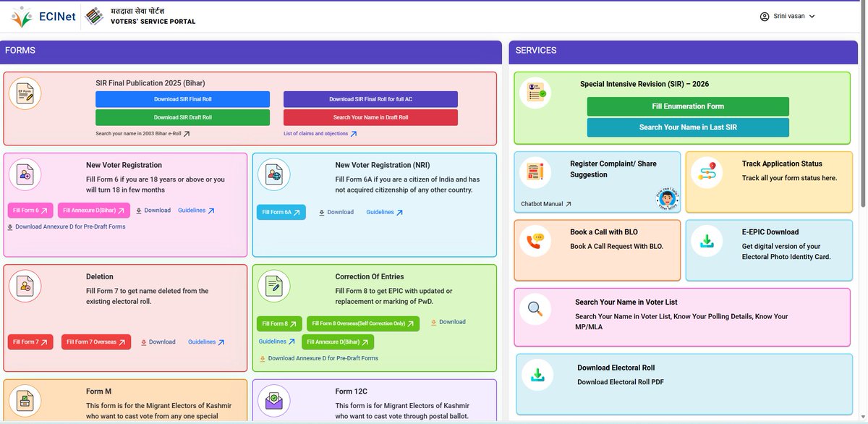The height and width of the screenshot is (424, 868).
Task: Open Fill Form 7 button
Action: [x=30, y=342]
